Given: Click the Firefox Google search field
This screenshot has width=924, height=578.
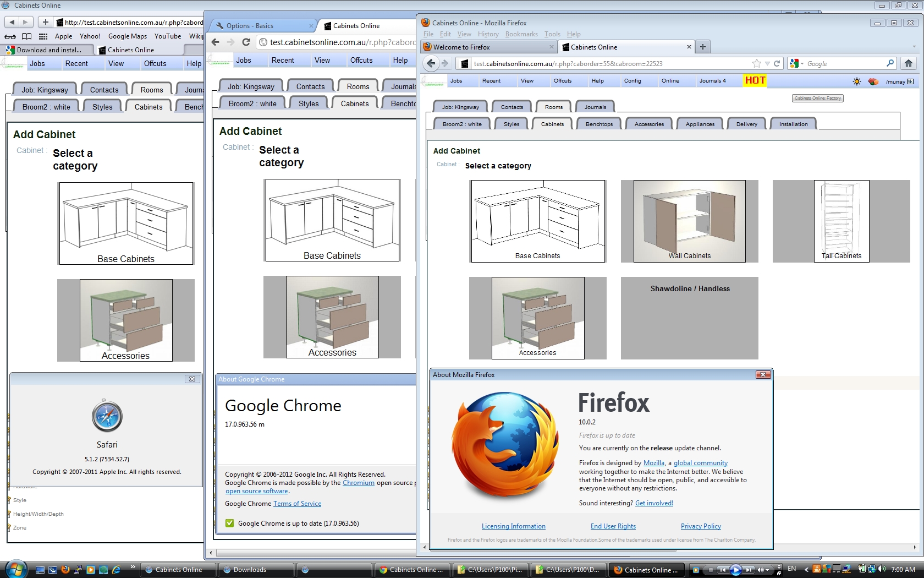Looking at the screenshot, I should tap(844, 64).
